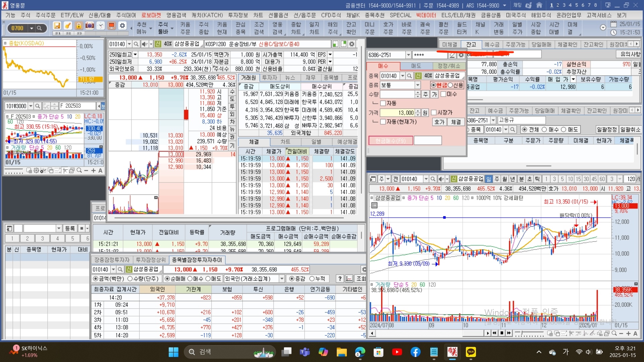Click the padlock lock-screen icon
The width and height of the screenshot is (644, 362).
(78, 26)
